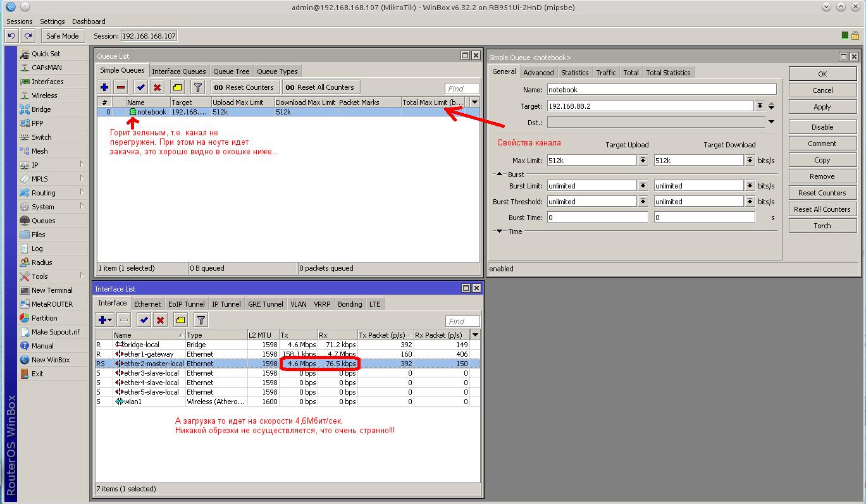Open the Sessions menu
Viewport: 866px width, 504px height.
20,22
